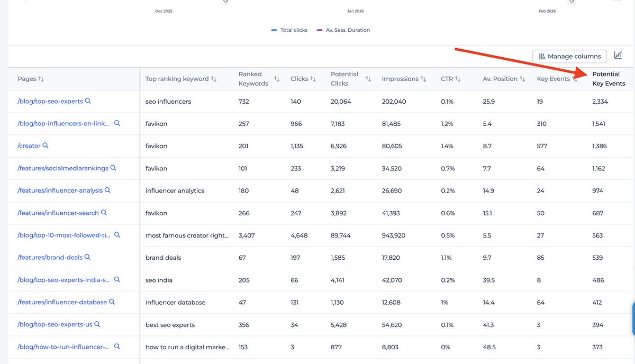This screenshot has width=635, height=364.
Task: Click the Dec 2025 chart axis label
Action: click(164, 11)
